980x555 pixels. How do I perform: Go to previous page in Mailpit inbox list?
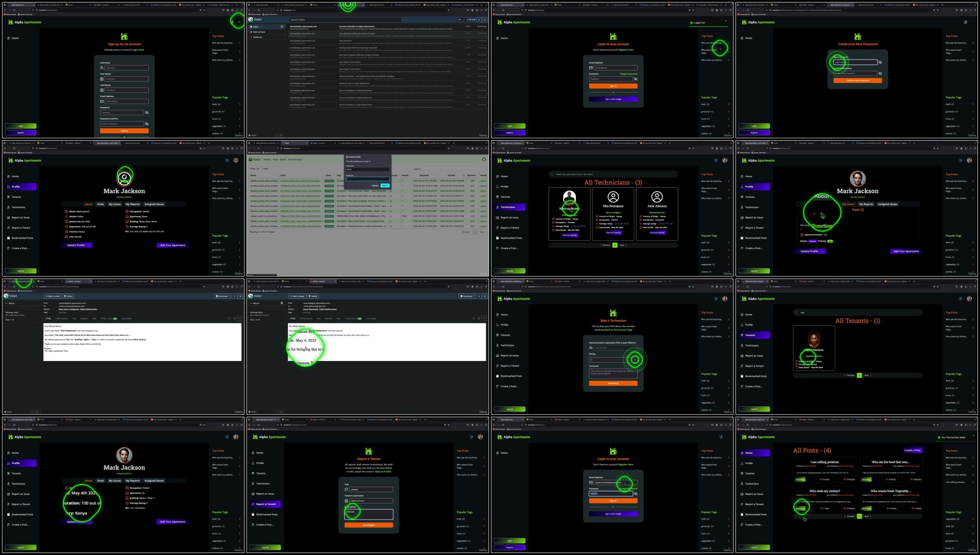(x=479, y=19)
